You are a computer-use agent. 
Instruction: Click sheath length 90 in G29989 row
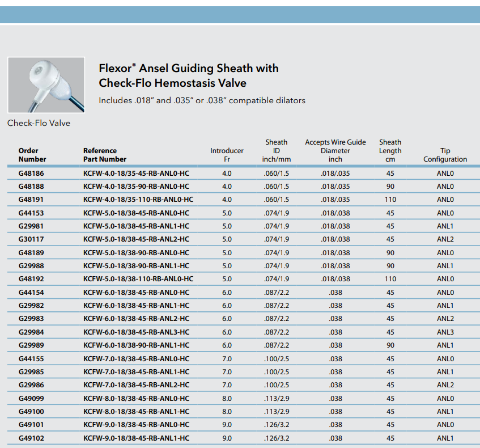390,345
